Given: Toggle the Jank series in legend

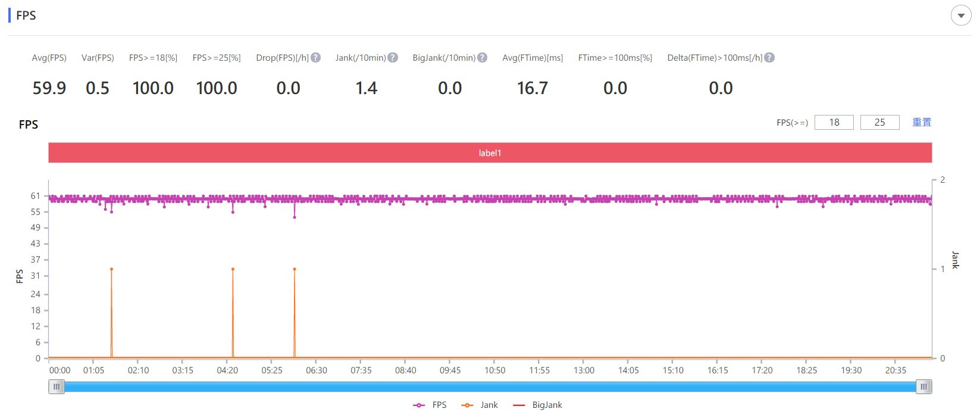Looking at the screenshot, I should click(x=479, y=405).
